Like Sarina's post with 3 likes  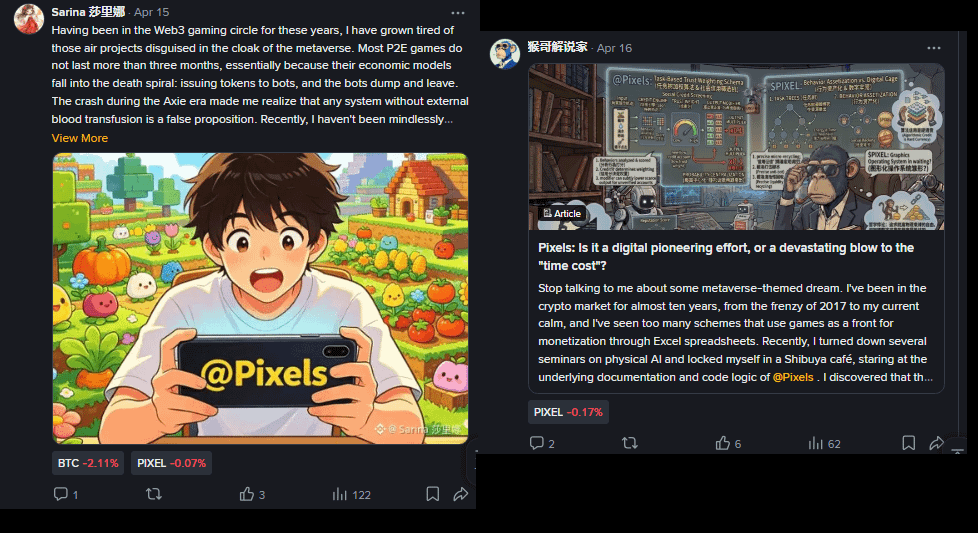tap(252, 494)
